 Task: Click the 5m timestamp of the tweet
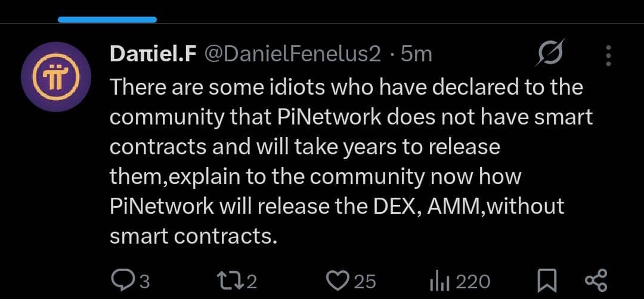pyautogui.click(x=416, y=55)
